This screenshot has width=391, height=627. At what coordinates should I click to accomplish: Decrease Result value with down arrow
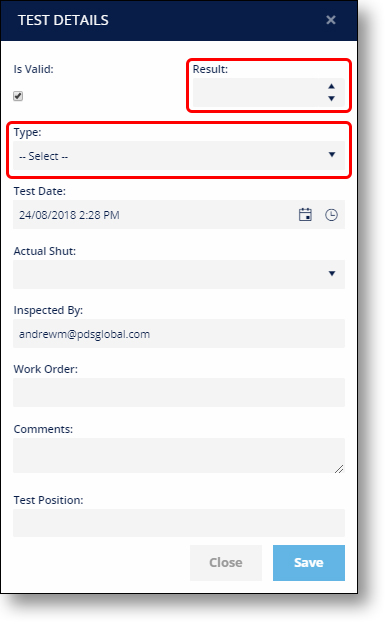(x=331, y=98)
